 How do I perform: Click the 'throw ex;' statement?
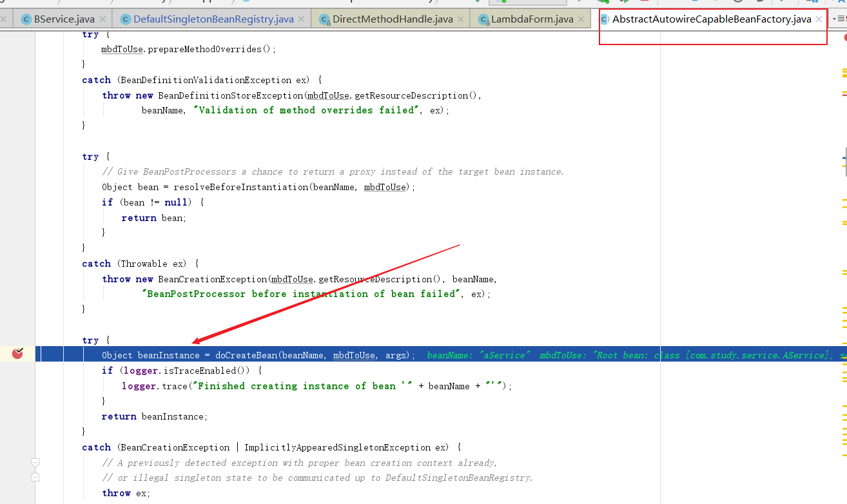(126, 493)
